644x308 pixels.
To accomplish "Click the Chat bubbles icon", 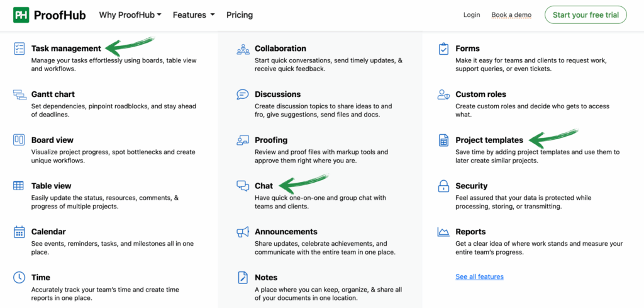I will point(243,186).
